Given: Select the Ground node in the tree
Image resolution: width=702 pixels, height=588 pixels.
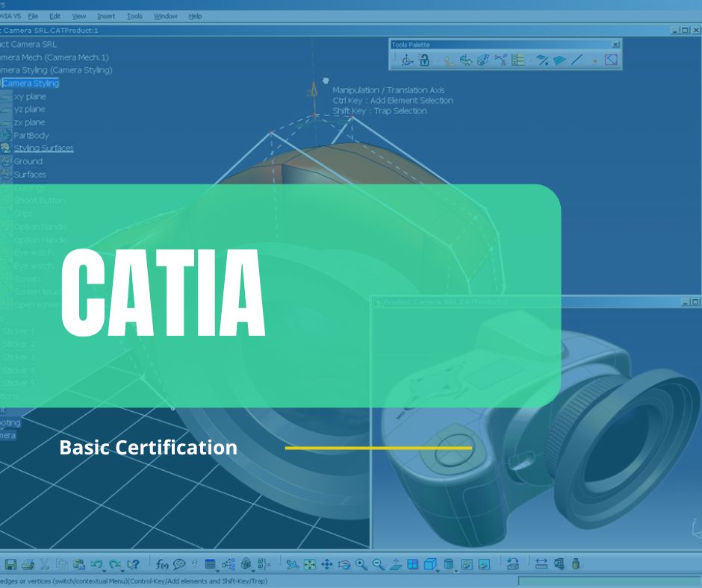Looking at the screenshot, I should coord(28,161).
